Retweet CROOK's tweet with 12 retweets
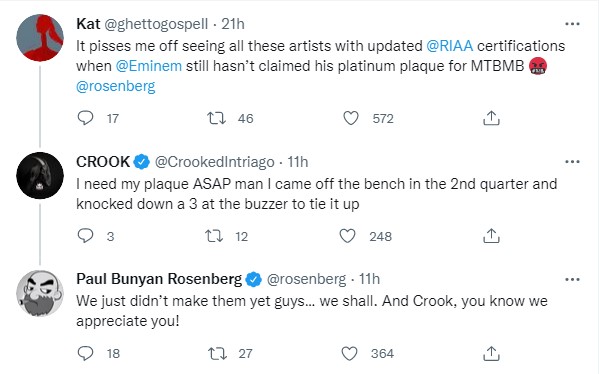Viewport: 599px width, 374px height. point(214,236)
